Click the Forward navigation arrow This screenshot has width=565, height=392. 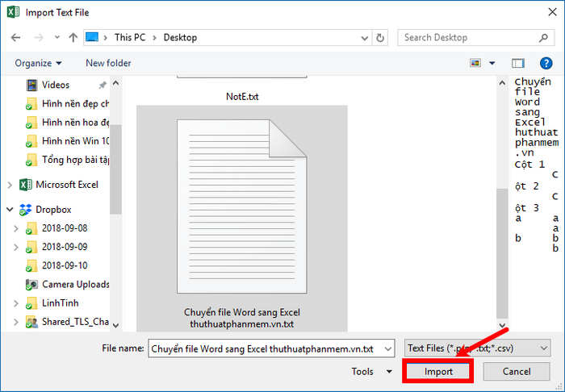click(x=38, y=37)
